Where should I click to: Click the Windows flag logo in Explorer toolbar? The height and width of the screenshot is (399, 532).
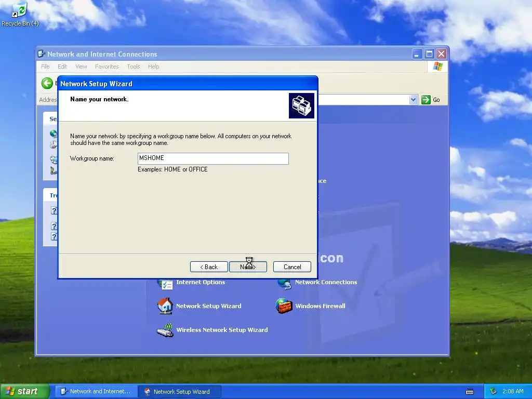(437, 66)
